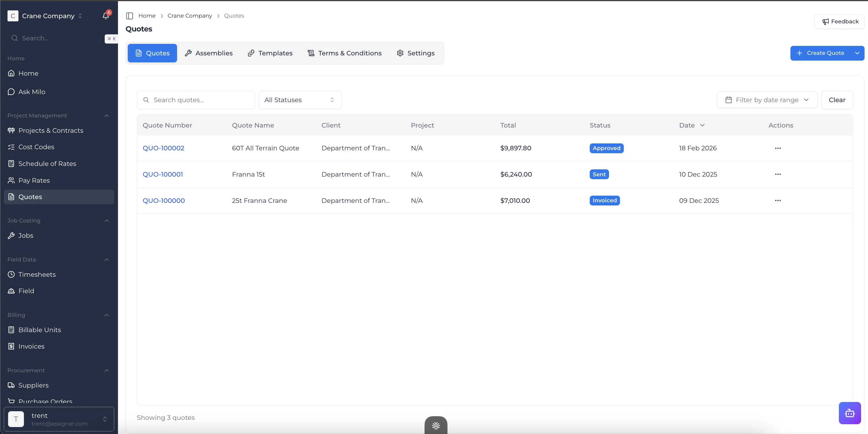This screenshot has width=868, height=434.
Task: Open the All Statuses dropdown
Action: [300, 100]
